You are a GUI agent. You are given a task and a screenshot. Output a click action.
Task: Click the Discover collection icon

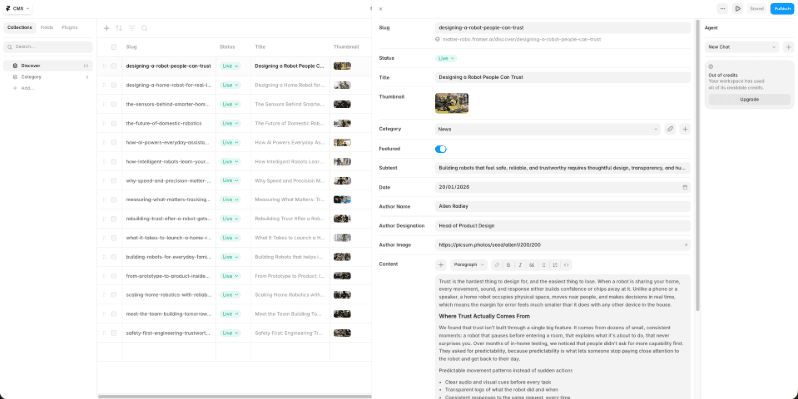tap(15, 66)
